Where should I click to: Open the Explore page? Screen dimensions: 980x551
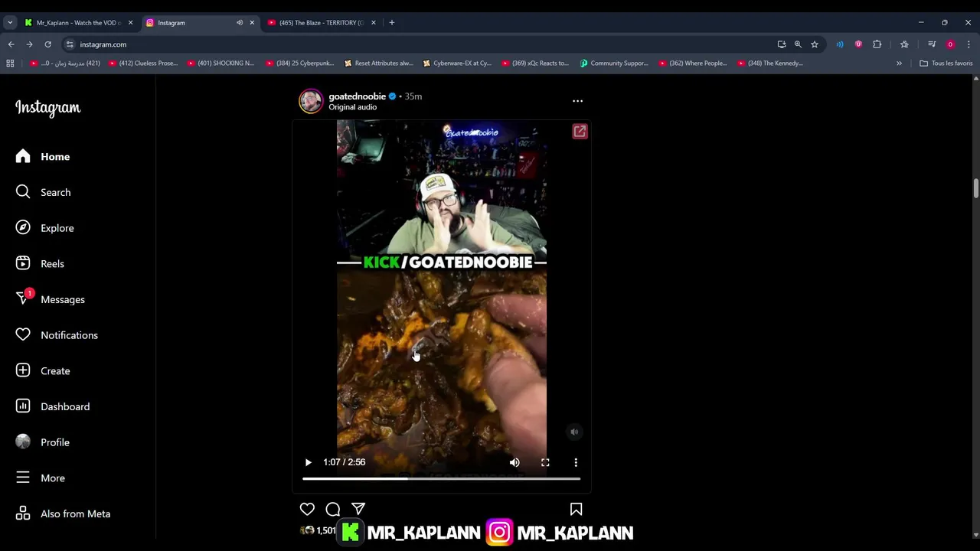tap(44, 228)
